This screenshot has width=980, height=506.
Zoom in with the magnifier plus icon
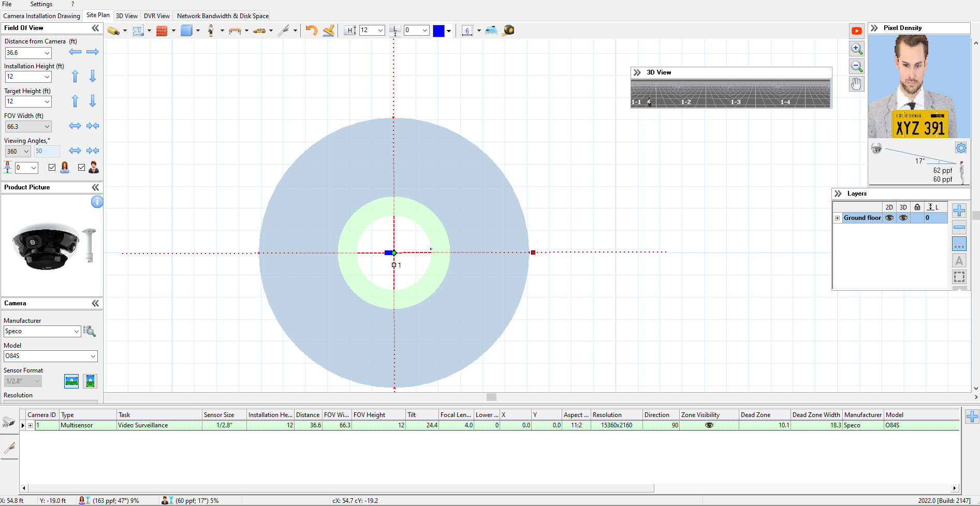pyautogui.click(x=857, y=49)
